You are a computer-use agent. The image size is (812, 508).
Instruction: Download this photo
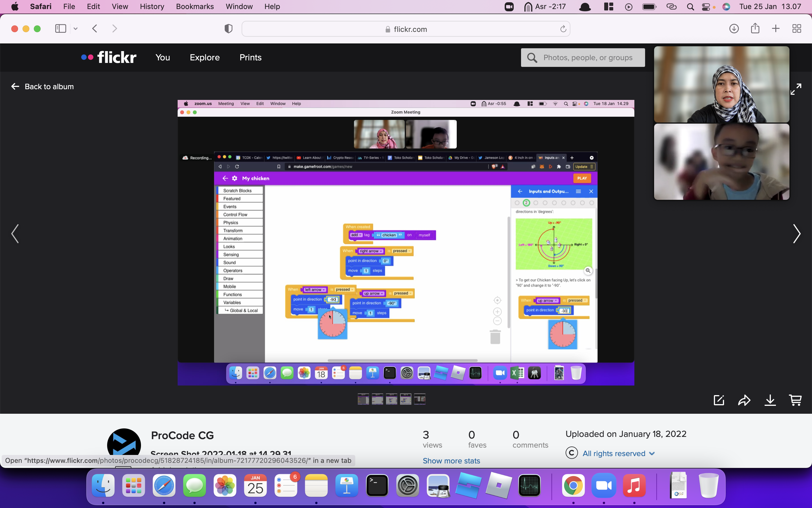[770, 400]
